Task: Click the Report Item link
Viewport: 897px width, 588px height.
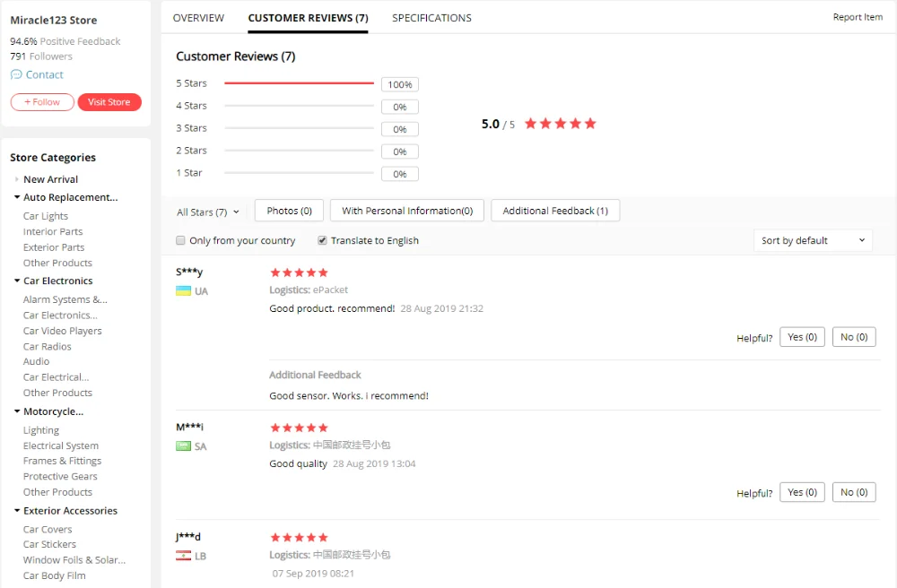Action: (x=858, y=17)
